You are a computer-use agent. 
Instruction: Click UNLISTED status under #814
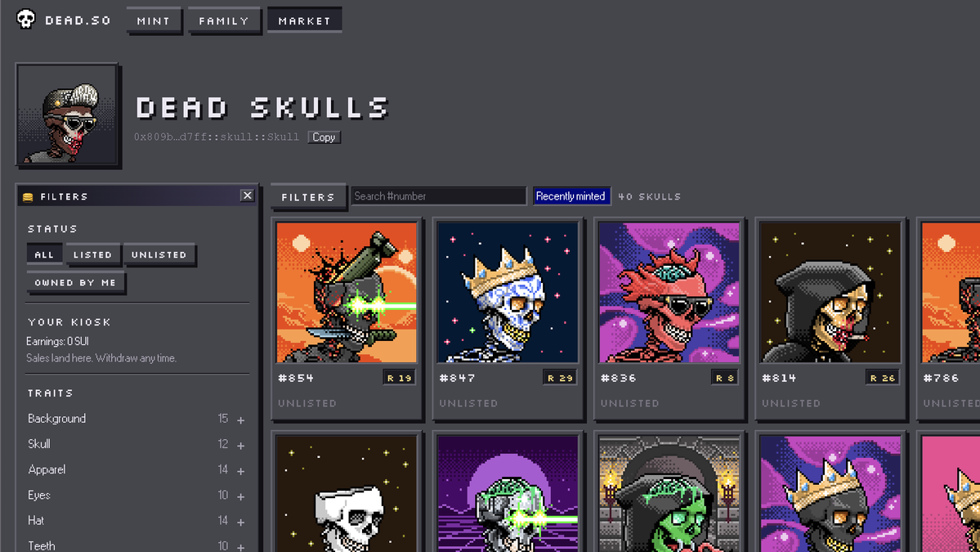791,403
